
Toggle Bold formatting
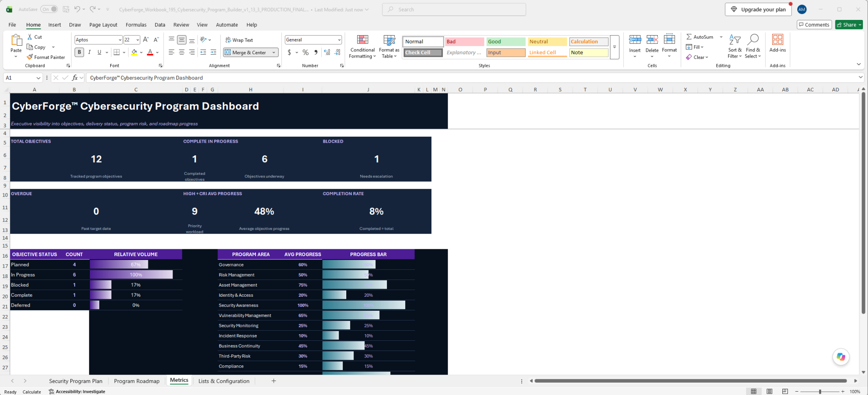tap(79, 52)
